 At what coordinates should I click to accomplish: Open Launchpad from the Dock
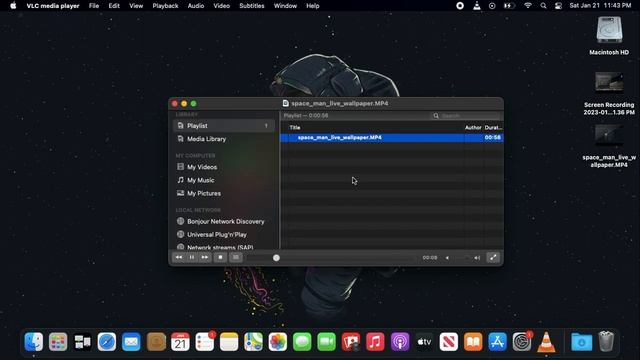[58, 342]
